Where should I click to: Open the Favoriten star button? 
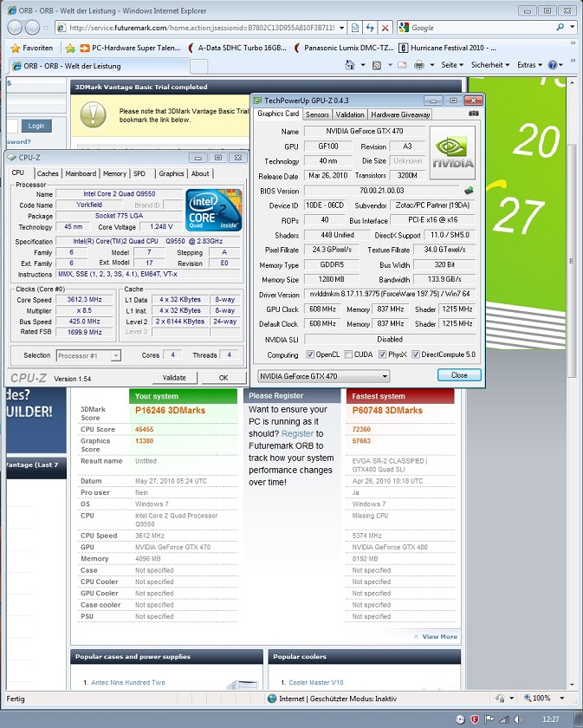point(32,48)
